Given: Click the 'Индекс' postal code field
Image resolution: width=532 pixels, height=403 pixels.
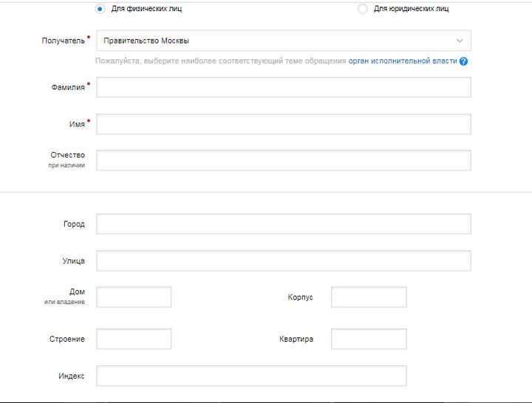Looking at the screenshot, I should click(x=251, y=376).
